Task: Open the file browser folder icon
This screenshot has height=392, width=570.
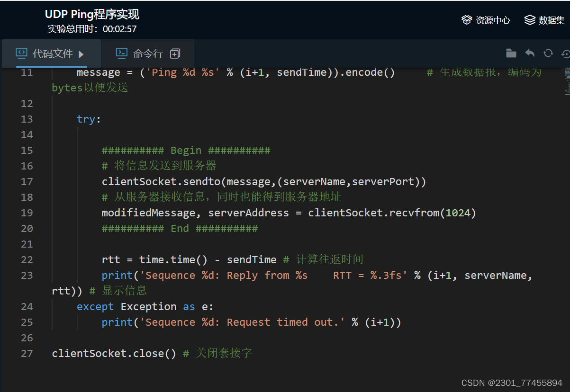Action: pos(511,53)
